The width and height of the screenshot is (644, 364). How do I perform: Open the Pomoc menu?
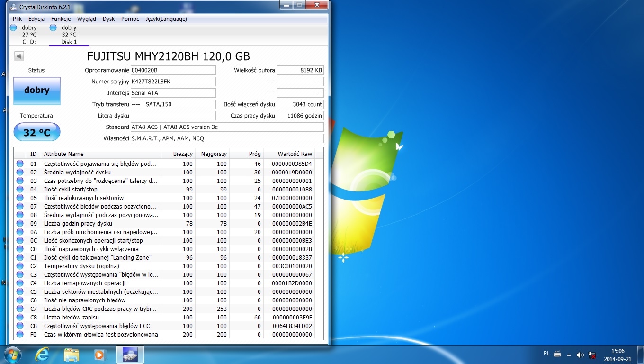pos(130,19)
